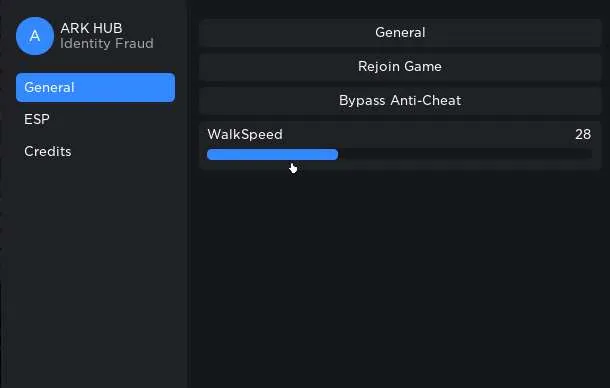Click the WalkSpeed label text

(x=245, y=134)
